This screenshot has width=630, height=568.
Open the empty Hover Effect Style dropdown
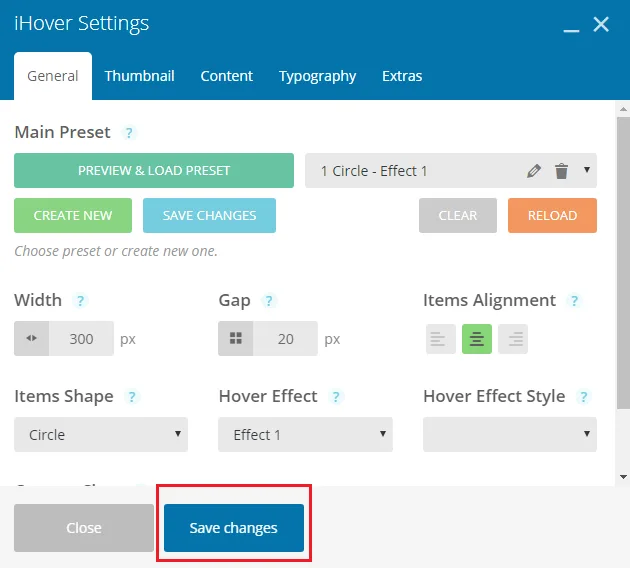point(509,434)
